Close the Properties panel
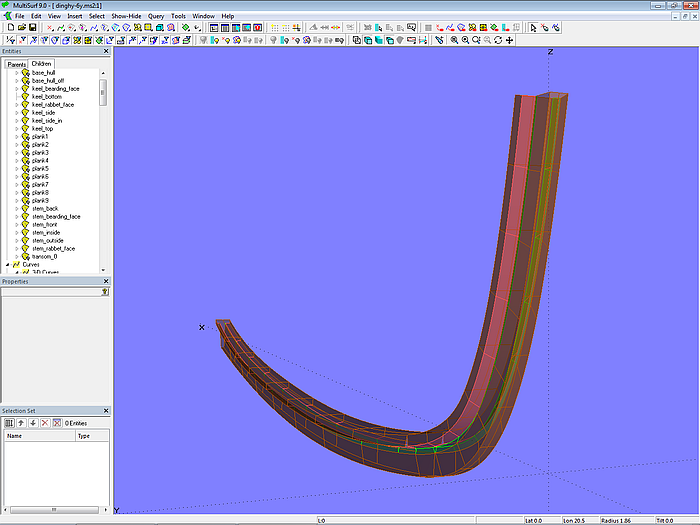Viewport: 700px width, 525px height. click(x=106, y=282)
